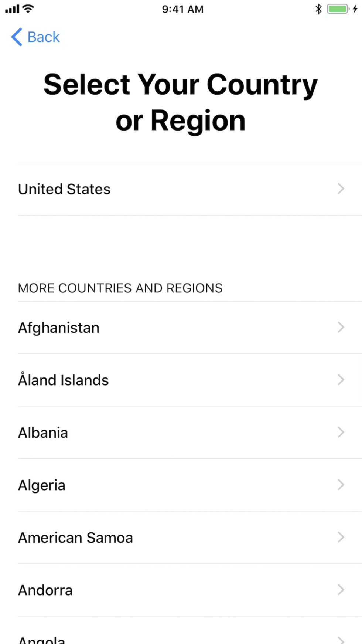Select United States as your country

[x=64, y=189]
